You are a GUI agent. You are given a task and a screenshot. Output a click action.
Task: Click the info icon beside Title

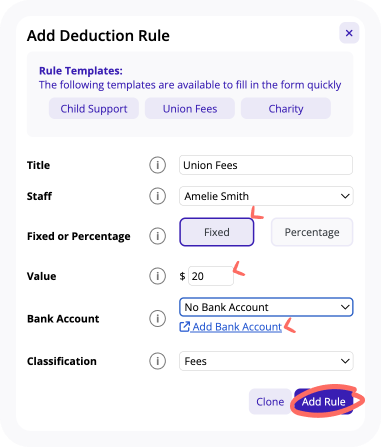(x=157, y=165)
